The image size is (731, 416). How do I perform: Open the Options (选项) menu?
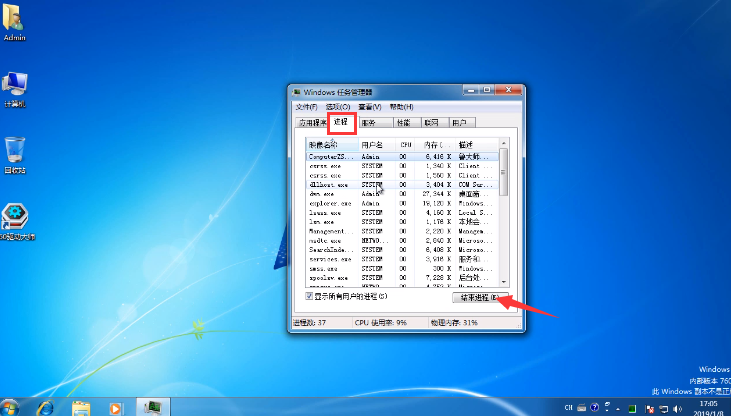339,107
